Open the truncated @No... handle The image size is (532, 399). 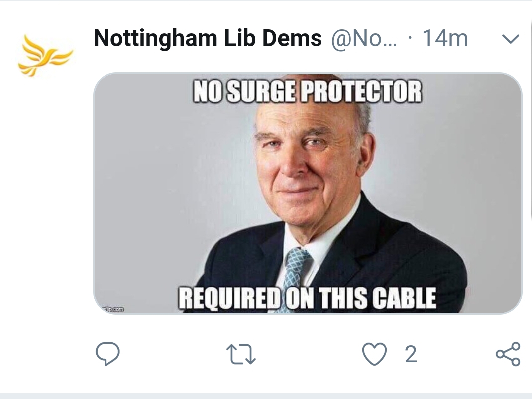pos(364,39)
